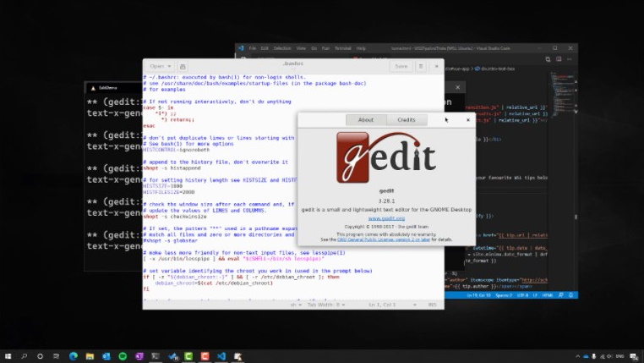Open the sh language selector dropdown

pos(295,304)
